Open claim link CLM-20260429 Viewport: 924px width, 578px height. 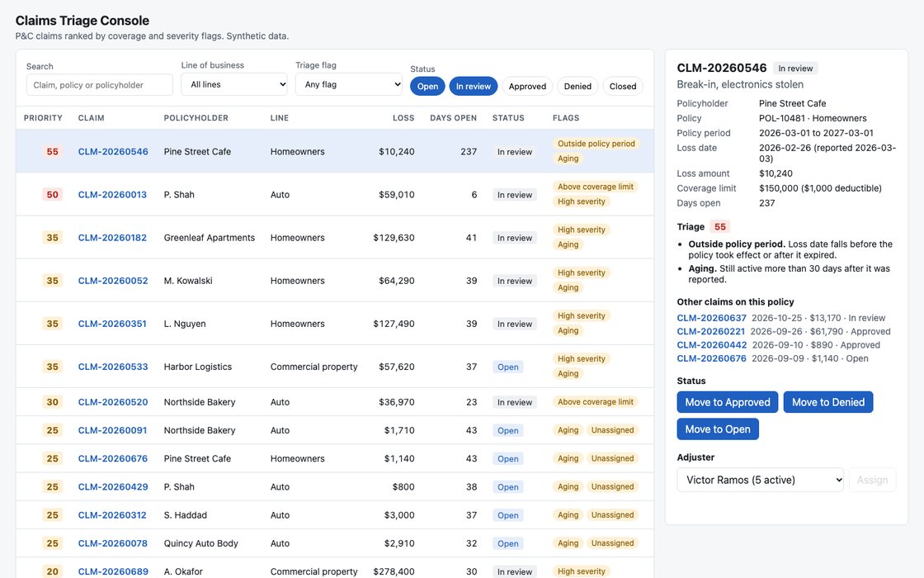[x=113, y=487]
